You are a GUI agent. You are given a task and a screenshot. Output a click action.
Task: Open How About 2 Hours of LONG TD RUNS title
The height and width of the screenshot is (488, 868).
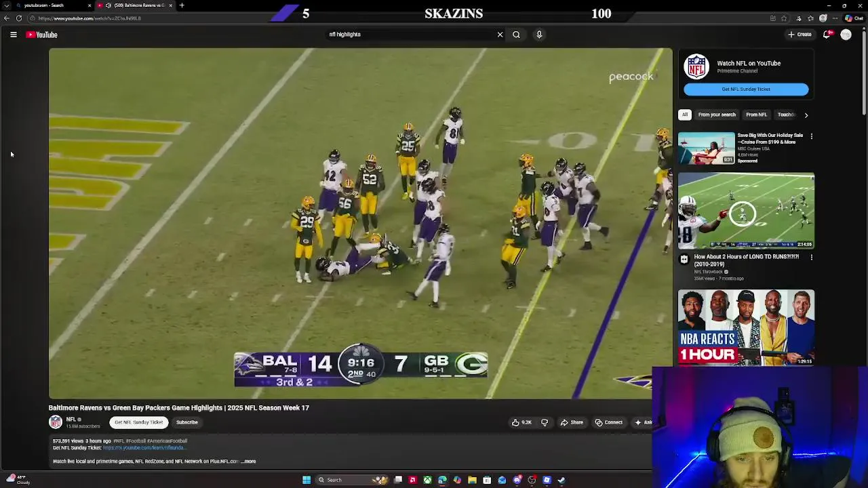(746, 260)
